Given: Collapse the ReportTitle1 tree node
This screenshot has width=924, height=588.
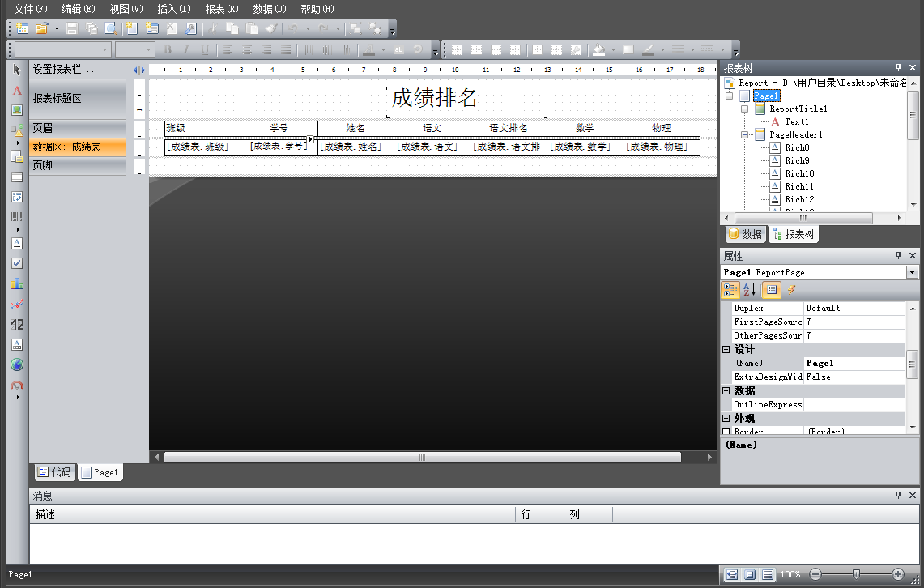Looking at the screenshot, I should [x=745, y=109].
